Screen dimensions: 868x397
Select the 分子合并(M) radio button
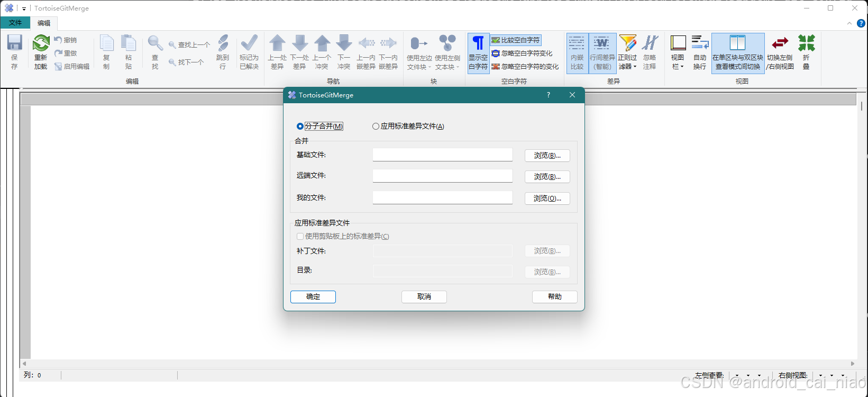(300, 126)
